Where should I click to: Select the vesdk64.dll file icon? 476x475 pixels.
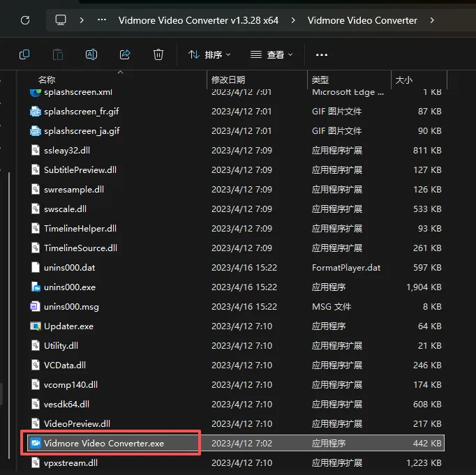pos(36,404)
